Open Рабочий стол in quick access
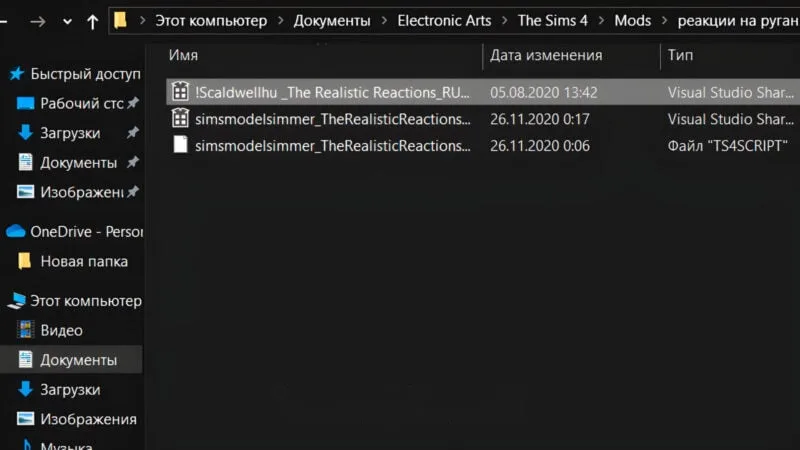This screenshot has height=450, width=800. 82,104
